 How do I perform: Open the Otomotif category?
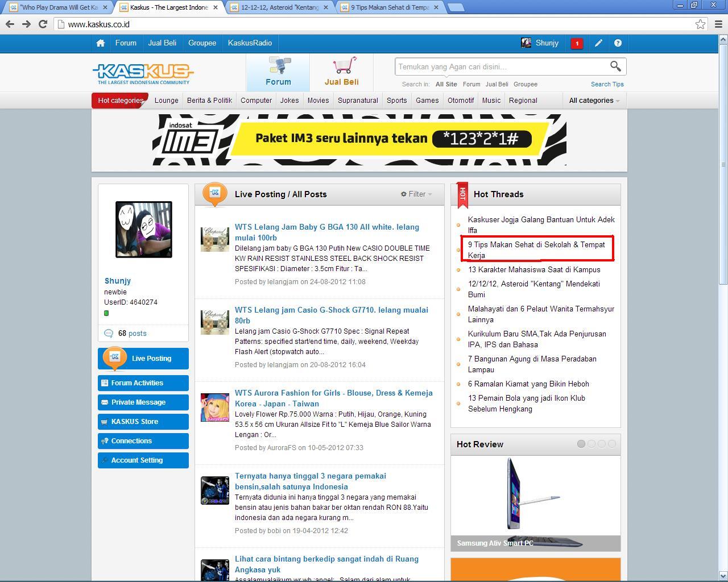pos(461,100)
